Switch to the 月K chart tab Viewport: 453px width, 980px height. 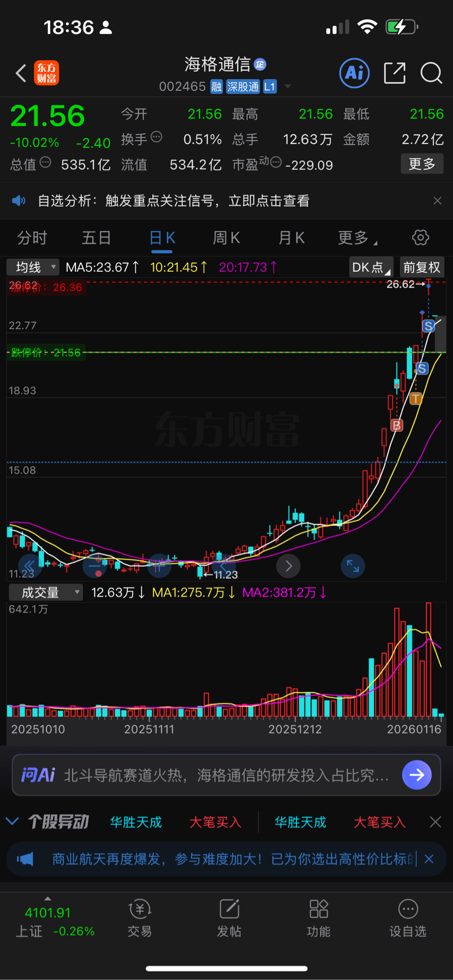click(291, 238)
